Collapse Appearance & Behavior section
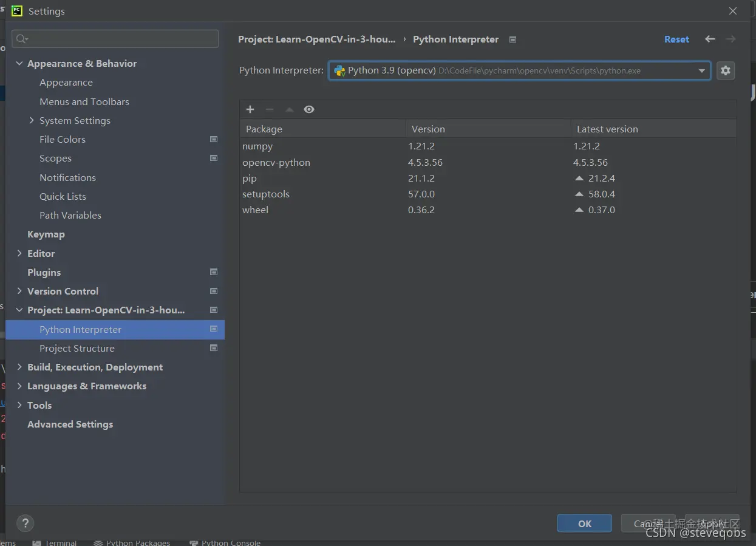756x546 pixels. click(x=19, y=63)
